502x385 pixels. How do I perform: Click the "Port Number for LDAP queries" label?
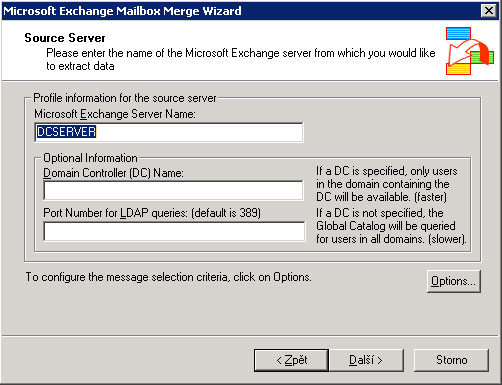(152, 213)
